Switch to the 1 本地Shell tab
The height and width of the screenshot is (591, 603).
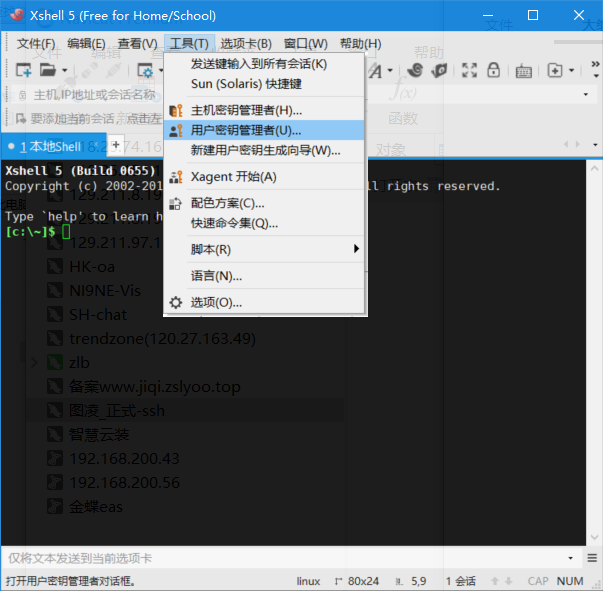tap(51, 146)
